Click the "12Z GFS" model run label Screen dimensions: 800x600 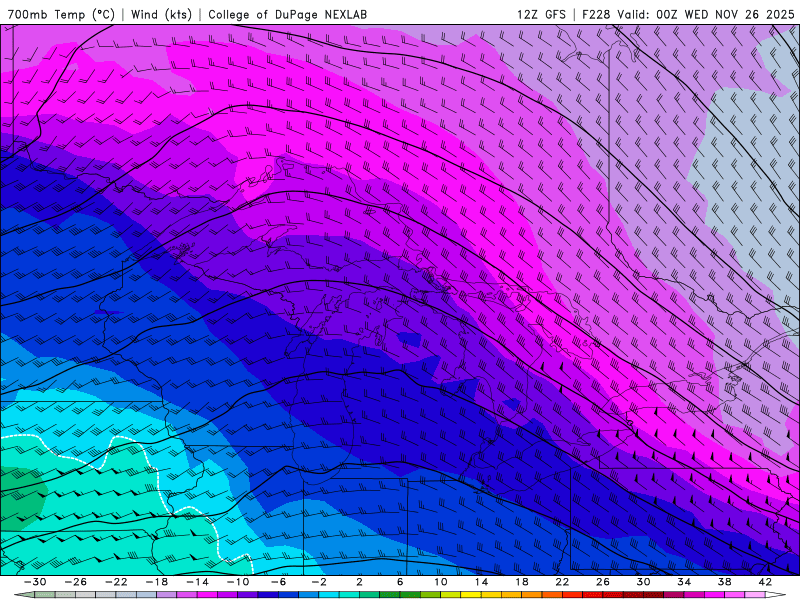tap(541, 14)
